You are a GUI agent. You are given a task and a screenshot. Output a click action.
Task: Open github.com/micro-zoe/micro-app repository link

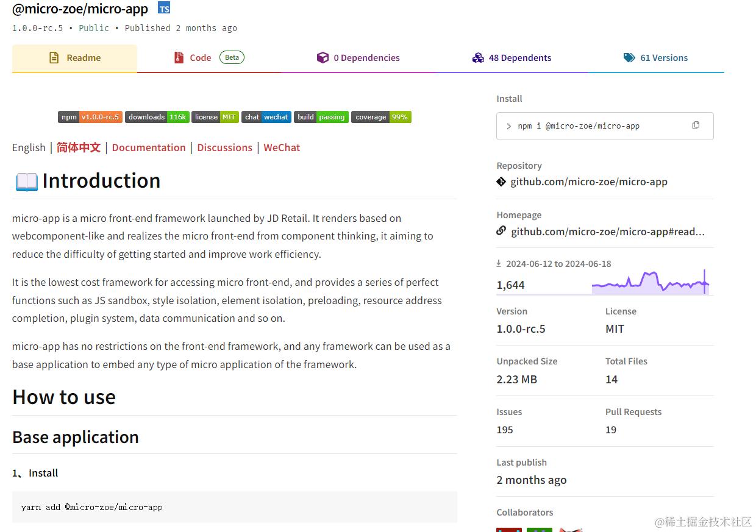point(589,182)
